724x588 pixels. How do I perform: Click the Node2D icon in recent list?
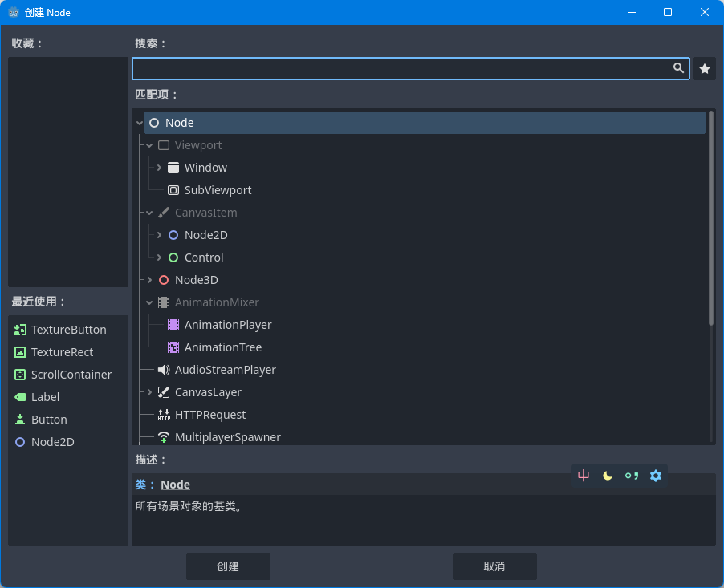(x=20, y=442)
